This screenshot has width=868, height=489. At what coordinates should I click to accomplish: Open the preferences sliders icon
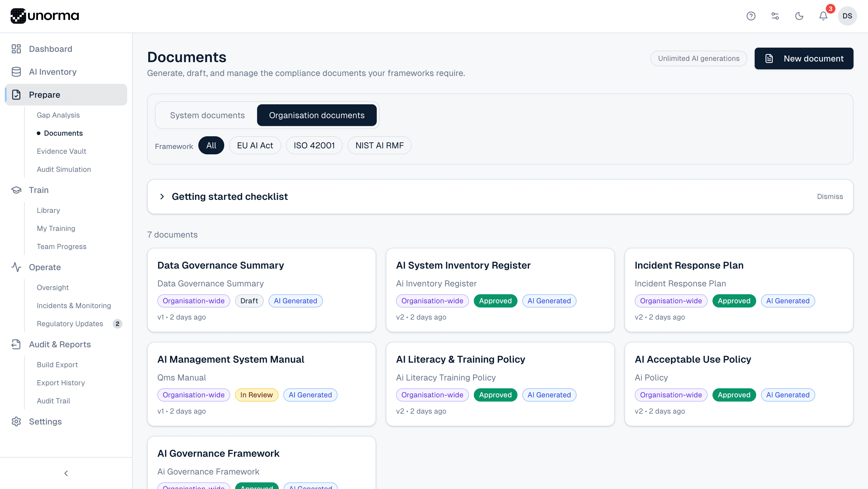tap(775, 16)
